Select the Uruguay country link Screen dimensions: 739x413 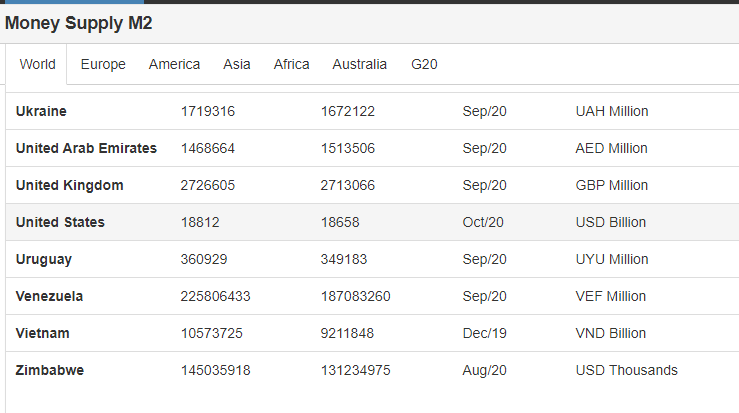point(43,259)
